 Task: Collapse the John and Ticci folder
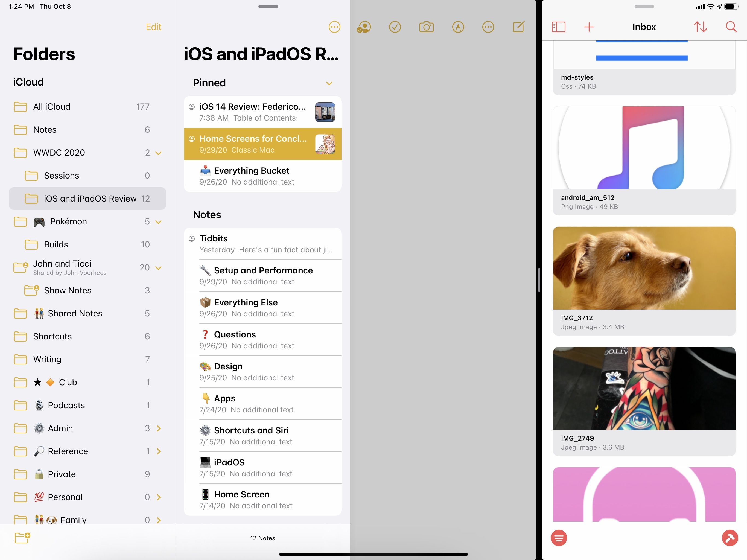pyautogui.click(x=158, y=268)
